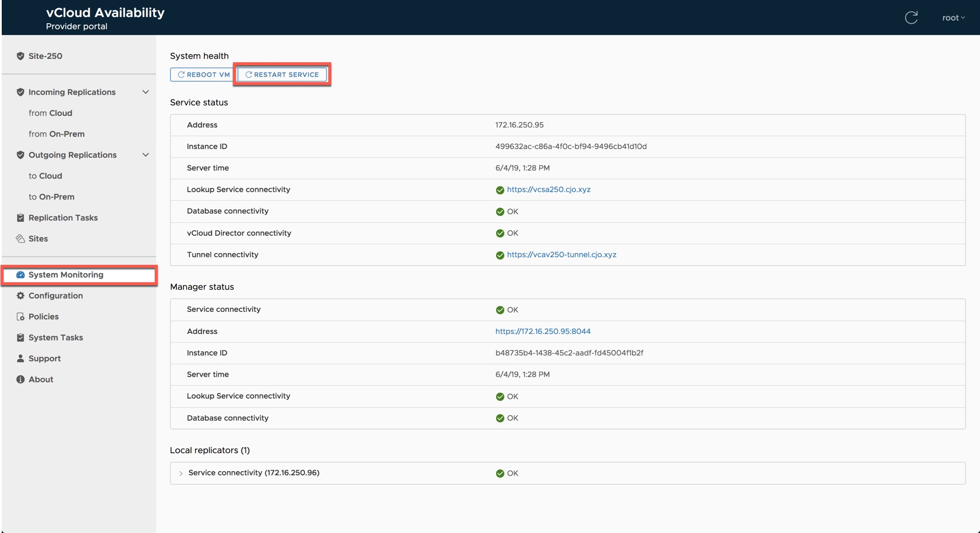The image size is (980, 533).
Task: Open the Manager address 172.16.250.95:8044 link
Action: [x=543, y=331]
